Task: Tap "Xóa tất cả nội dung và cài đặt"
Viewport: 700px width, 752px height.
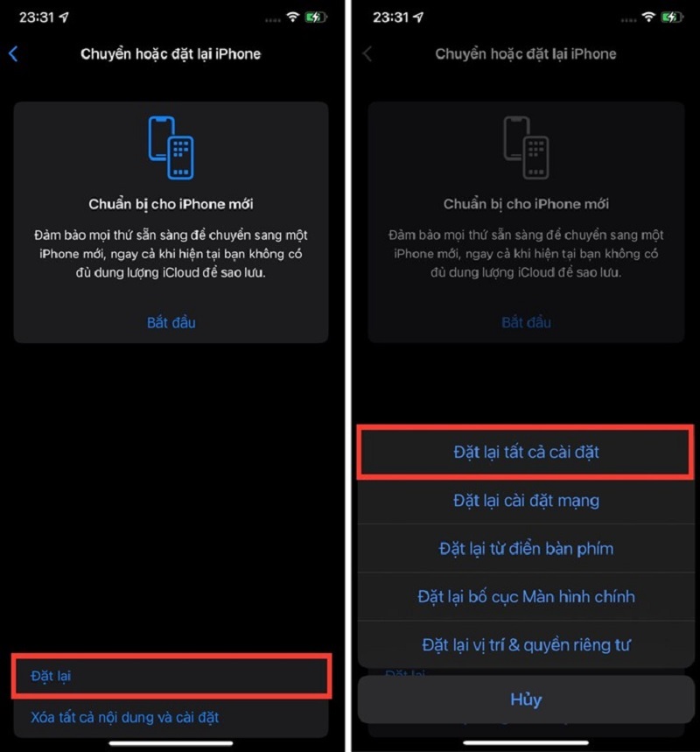Action: click(124, 718)
